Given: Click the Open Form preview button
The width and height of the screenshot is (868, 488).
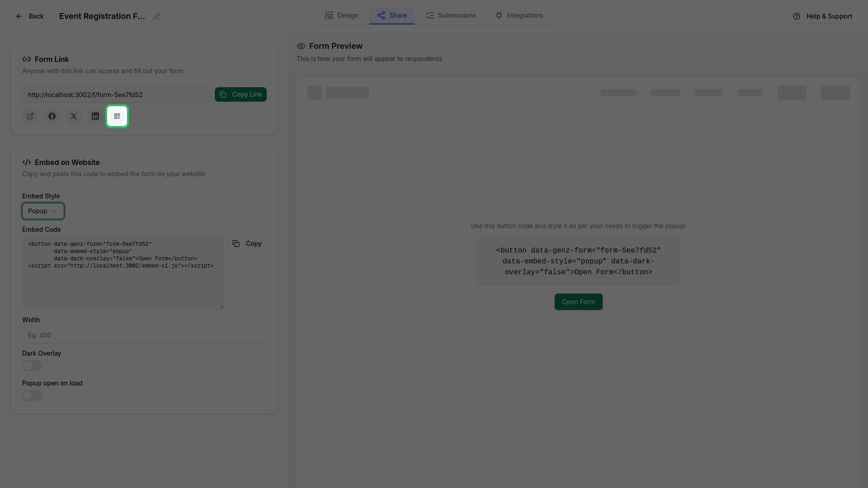Looking at the screenshot, I should (x=578, y=302).
